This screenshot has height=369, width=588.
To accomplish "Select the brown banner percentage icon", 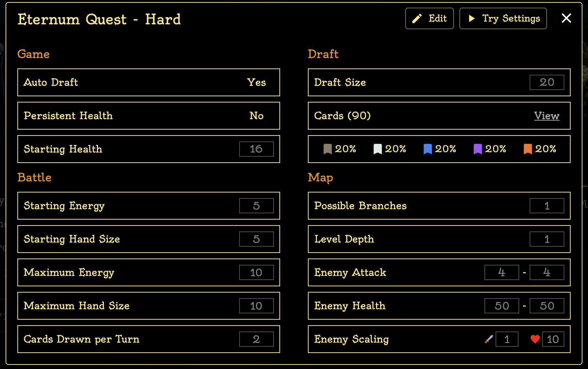I will point(327,149).
